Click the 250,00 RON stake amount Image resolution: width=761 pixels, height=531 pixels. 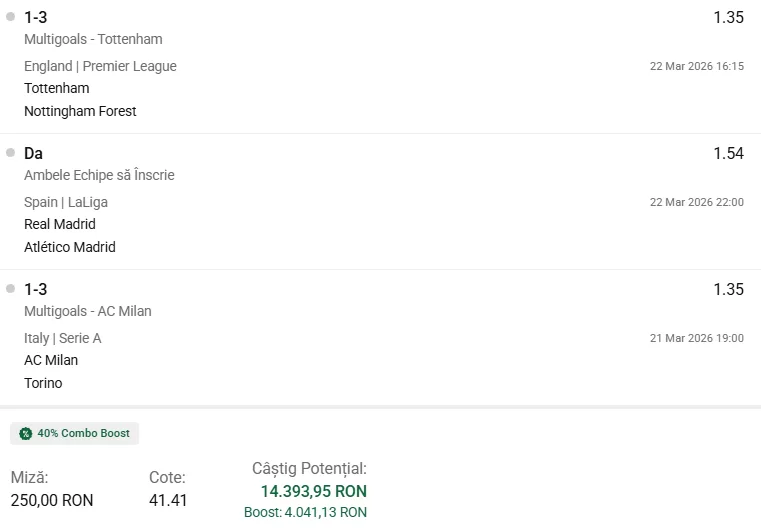pyautogui.click(x=52, y=500)
